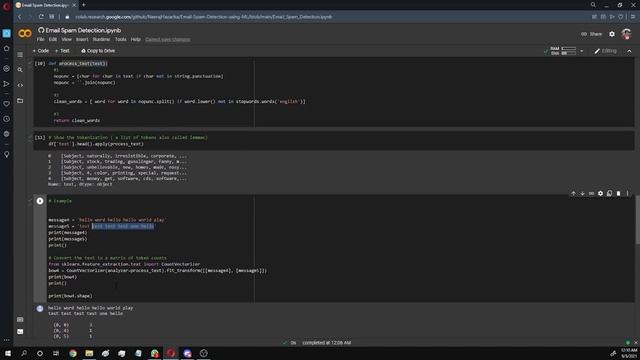Collapse the Colab header with chevron
This screenshot has height=360, width=640.
click(x=629, y=51)
